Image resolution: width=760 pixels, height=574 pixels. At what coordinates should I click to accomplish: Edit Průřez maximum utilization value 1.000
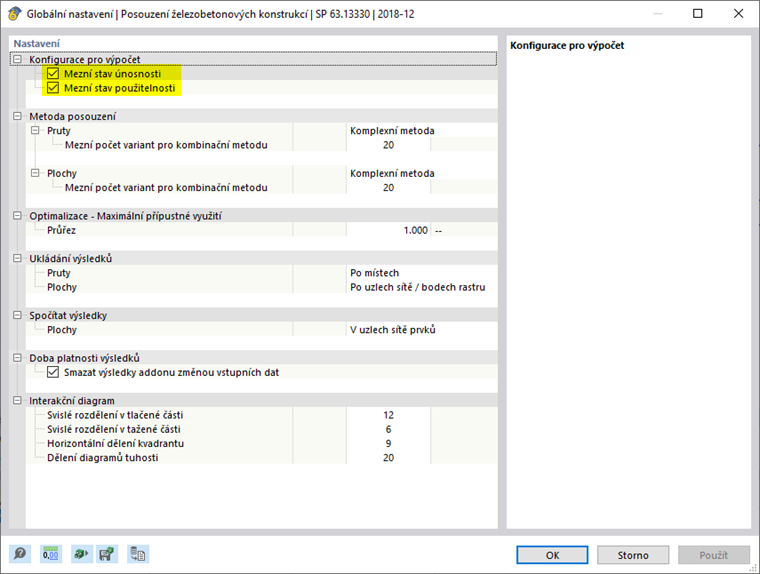point(388,230)
